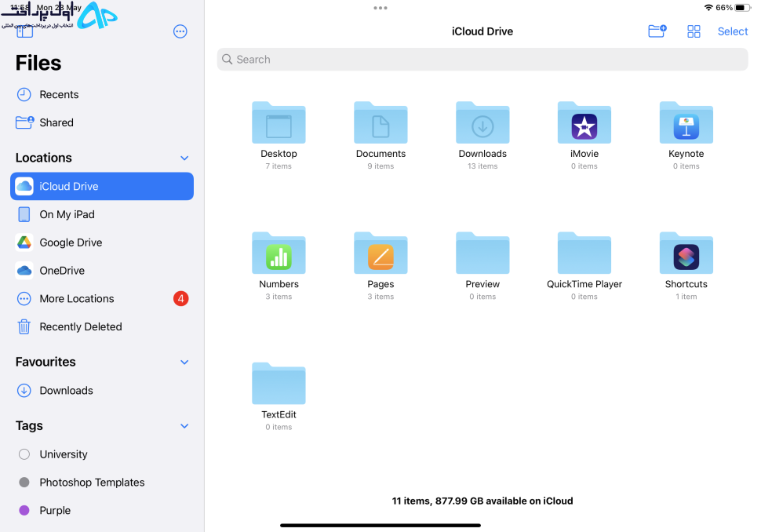This screenshot has width=761, height=532.
Task: Click the "1 item" label under Shortcuts
Action: (686, 297)
